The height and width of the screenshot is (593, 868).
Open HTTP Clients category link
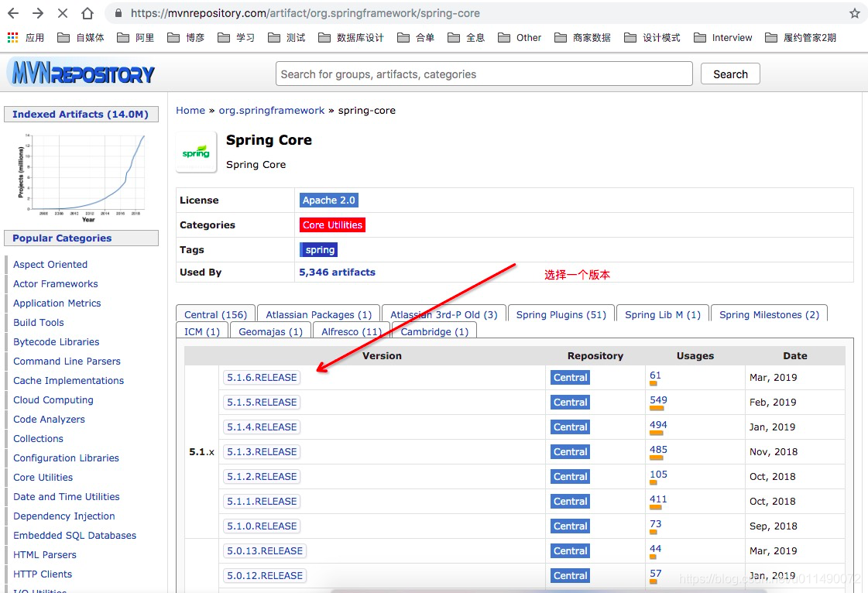pos(43,574)
